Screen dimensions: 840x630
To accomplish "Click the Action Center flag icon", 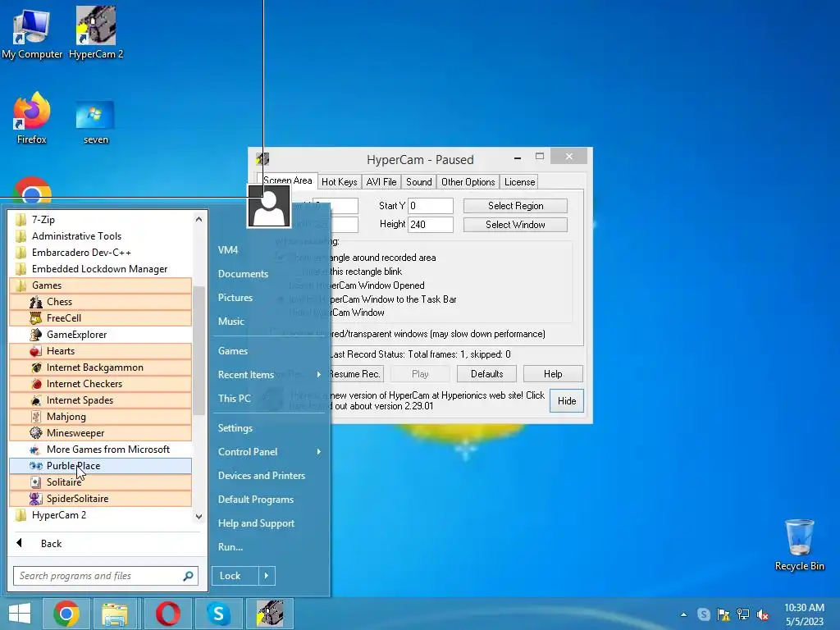I will (x=724, y=614).
